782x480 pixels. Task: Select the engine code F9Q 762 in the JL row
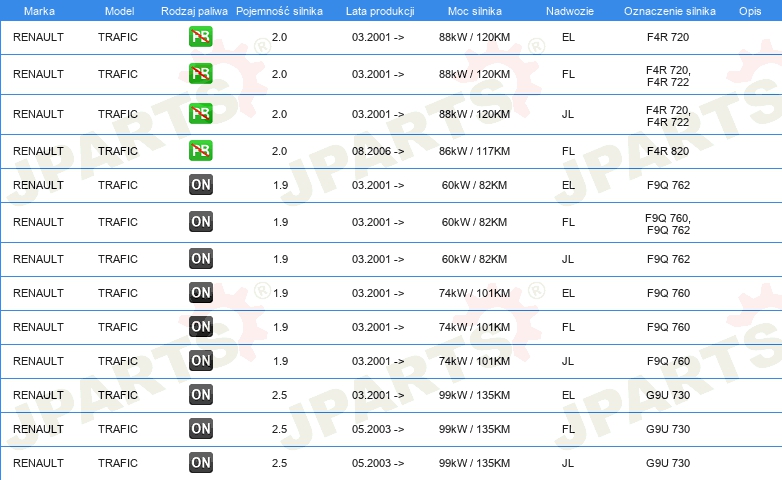click(x=668, y=259)
